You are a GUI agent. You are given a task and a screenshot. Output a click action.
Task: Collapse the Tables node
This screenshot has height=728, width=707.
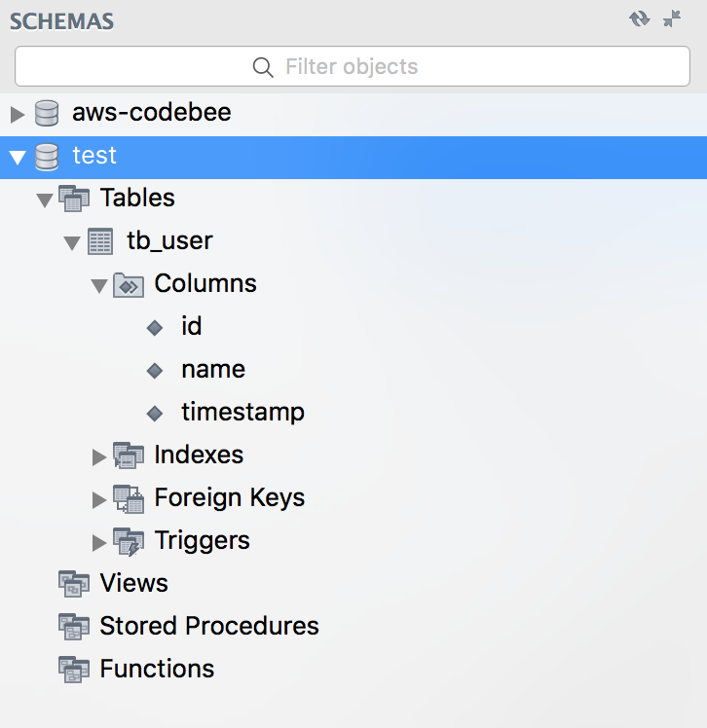pos(45,200)
